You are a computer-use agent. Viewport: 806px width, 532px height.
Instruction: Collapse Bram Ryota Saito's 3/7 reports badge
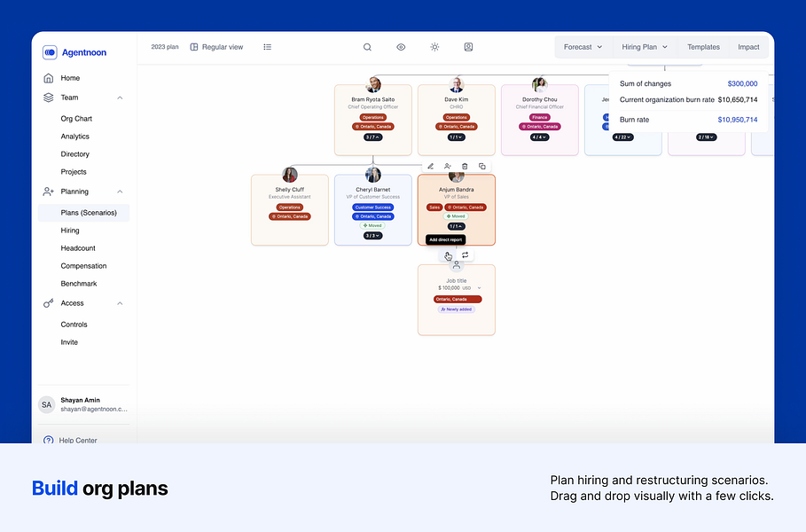tap(373, 137)
